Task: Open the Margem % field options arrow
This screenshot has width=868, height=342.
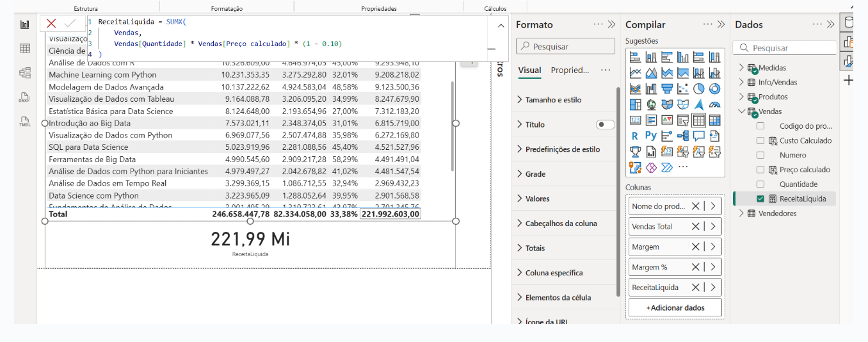Action: pyautogui.click(x=712, y=267)
